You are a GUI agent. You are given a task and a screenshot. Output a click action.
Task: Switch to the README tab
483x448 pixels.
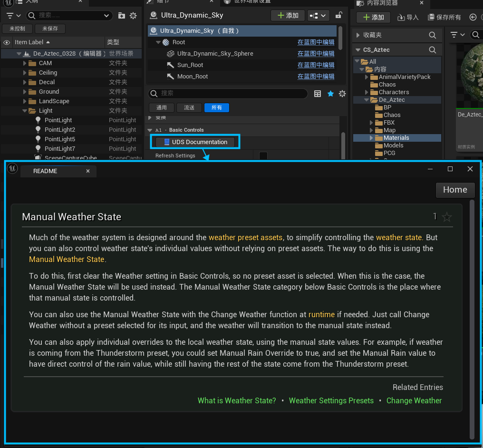45,171
